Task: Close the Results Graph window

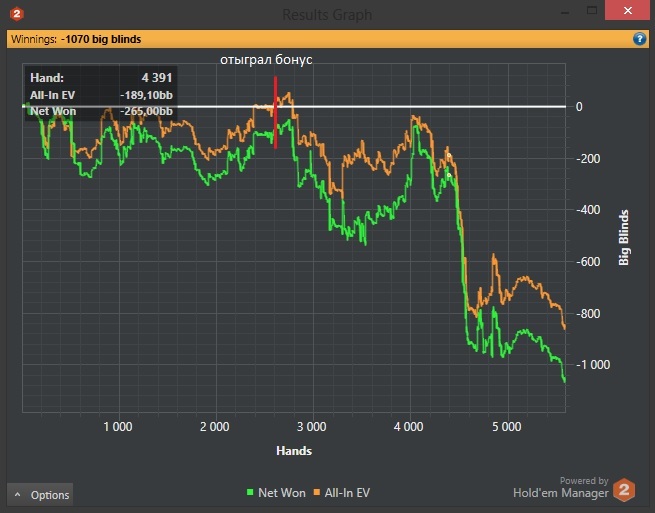Action: click(x=627, y=10)
